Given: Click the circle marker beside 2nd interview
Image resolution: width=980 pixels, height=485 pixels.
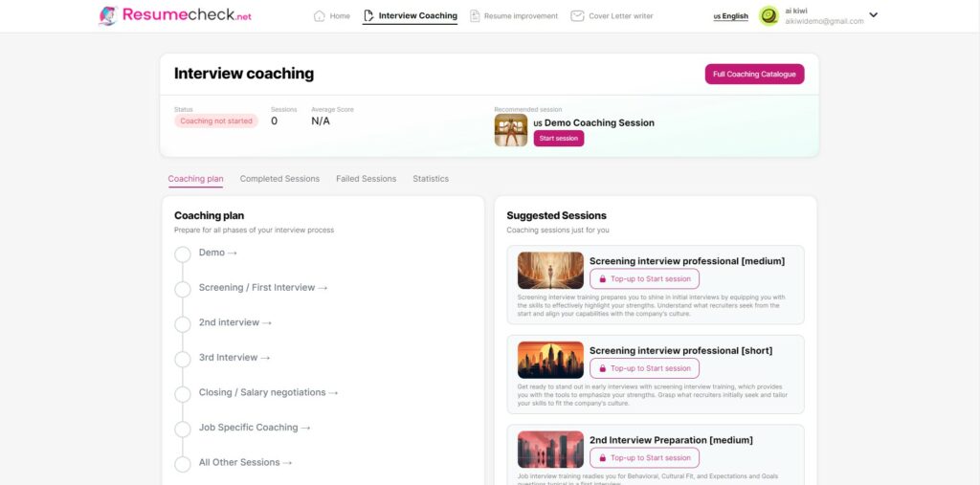Looking at the screenshot, I should click(183, 324).
